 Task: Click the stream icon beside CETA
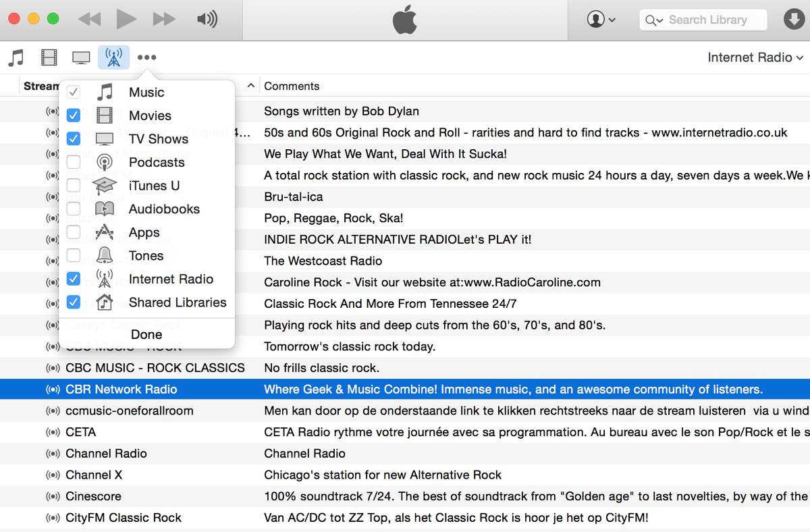(53, 432)
